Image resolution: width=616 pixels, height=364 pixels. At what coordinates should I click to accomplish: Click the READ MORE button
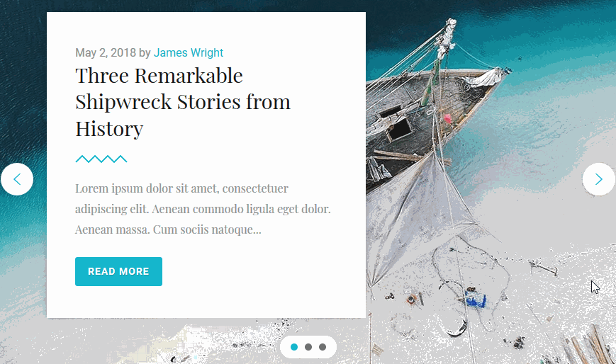(x=118, y=271)
